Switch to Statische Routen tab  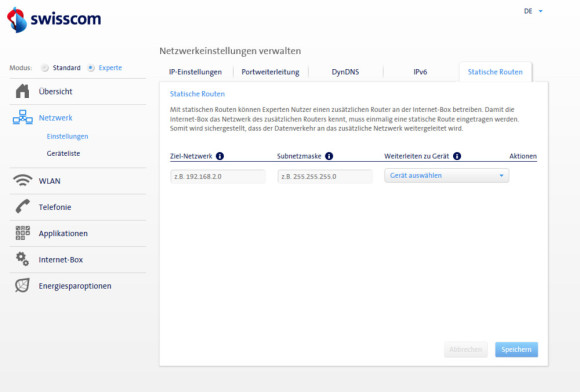495,72
